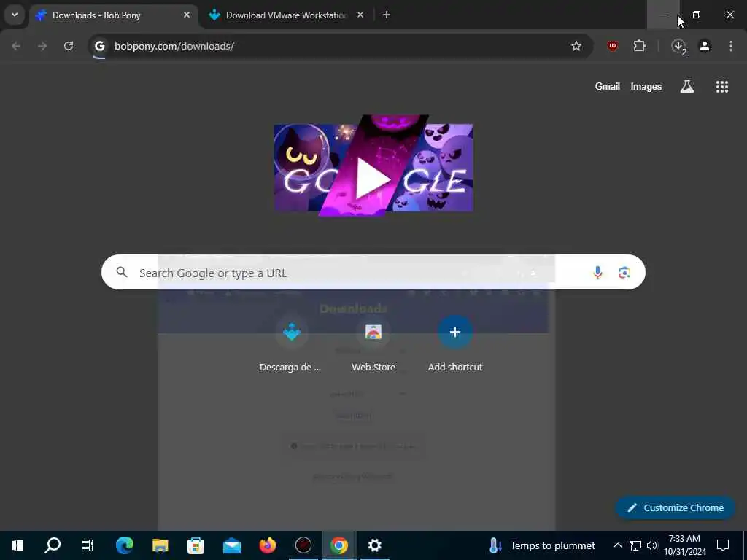The width and height of the screenshot is (747, 560).
Task: Open clock showing 7:33 AM
Action: coord(684,545)
